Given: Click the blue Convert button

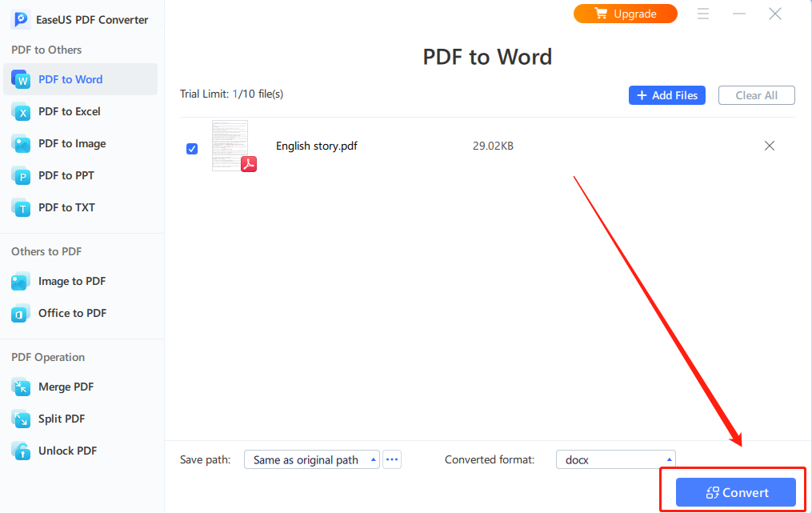Looking at the screenshot, I should (736, 492).
